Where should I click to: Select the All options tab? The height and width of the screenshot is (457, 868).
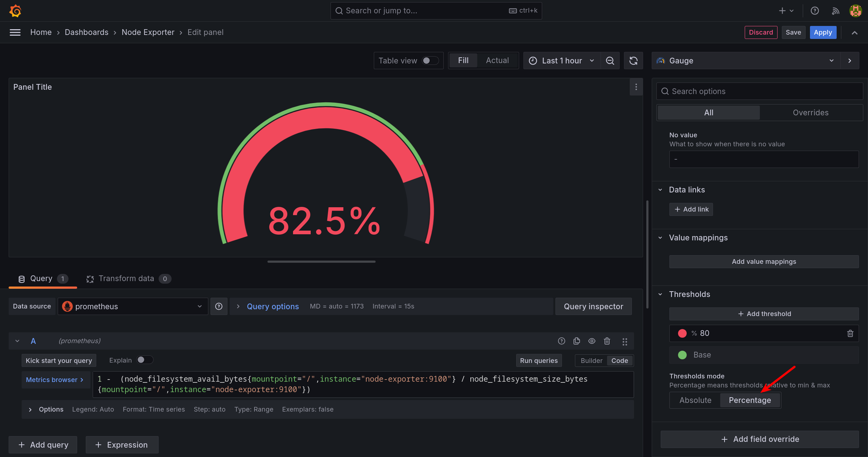(x=709, y=113)
